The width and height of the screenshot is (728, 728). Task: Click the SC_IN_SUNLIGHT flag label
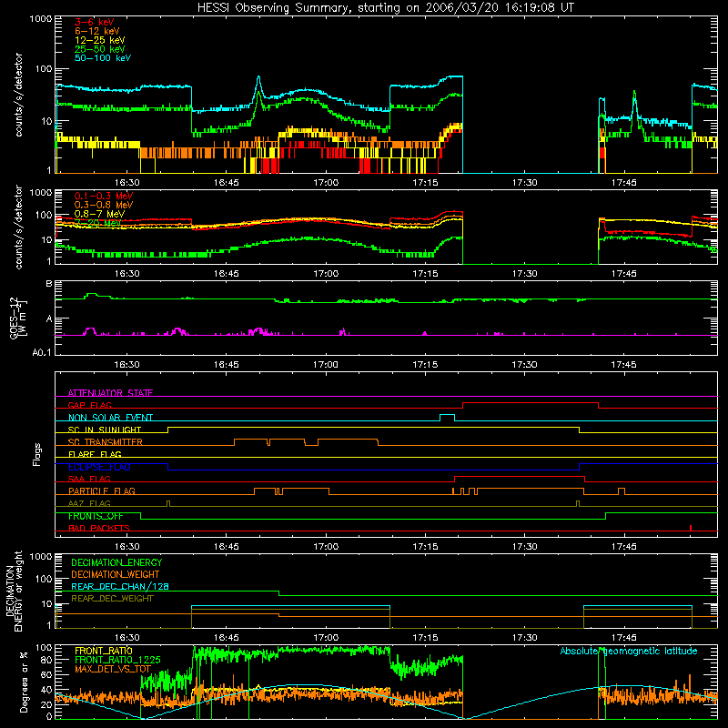tap(105, 430)
